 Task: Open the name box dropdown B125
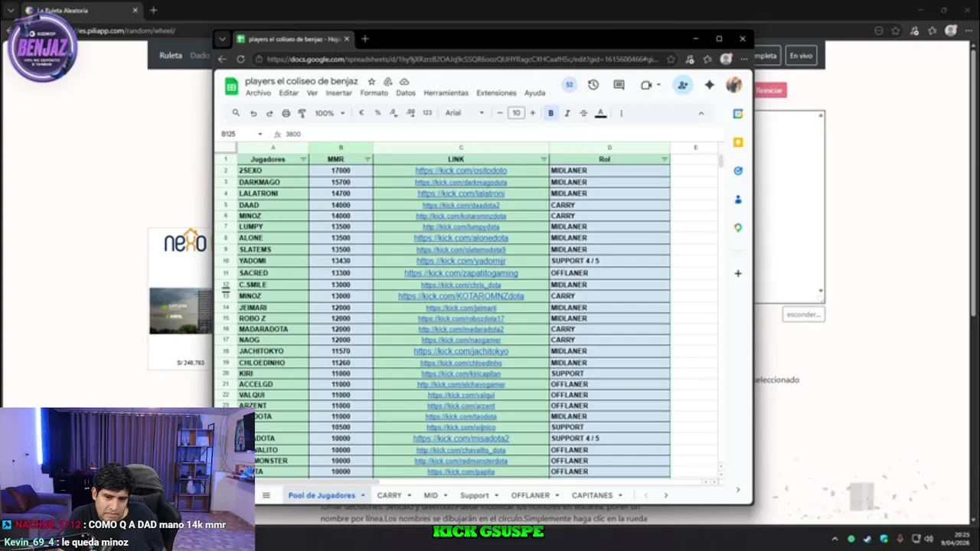coord(260,134)
